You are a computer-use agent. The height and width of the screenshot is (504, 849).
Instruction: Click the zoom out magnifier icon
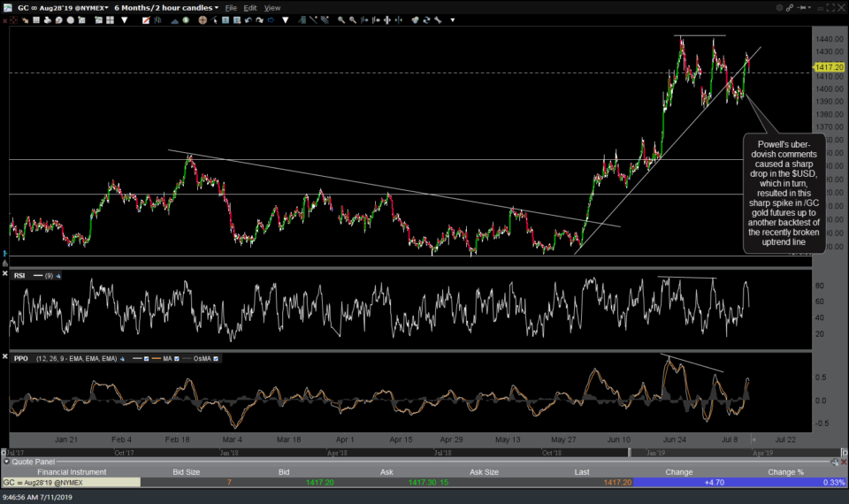tap(353, 20)
